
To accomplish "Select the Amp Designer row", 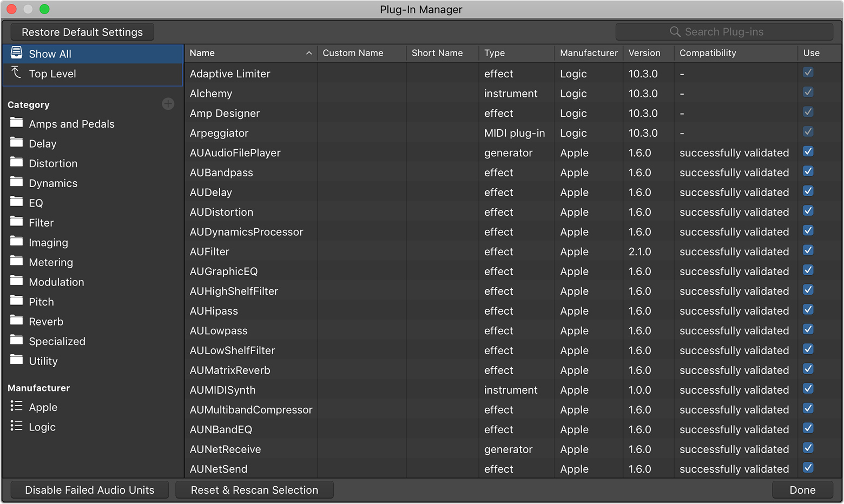I will point(512,113).
